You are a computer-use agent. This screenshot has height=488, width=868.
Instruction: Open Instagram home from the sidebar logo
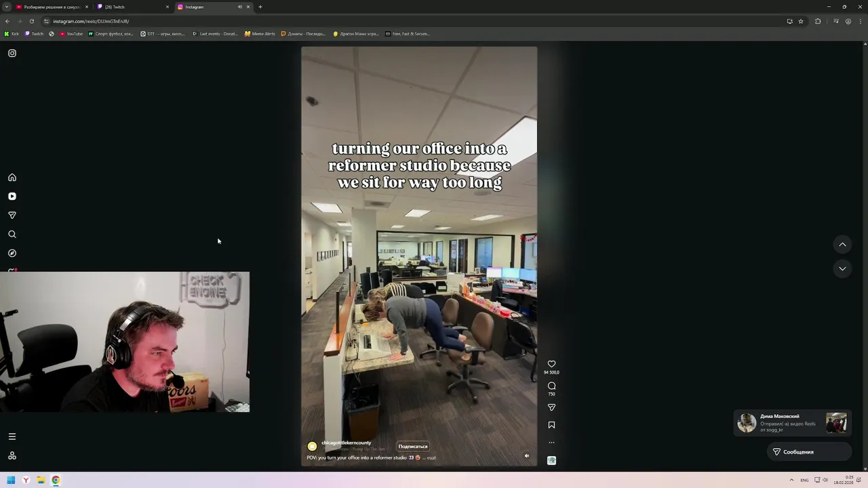click(x=12, y=53)
